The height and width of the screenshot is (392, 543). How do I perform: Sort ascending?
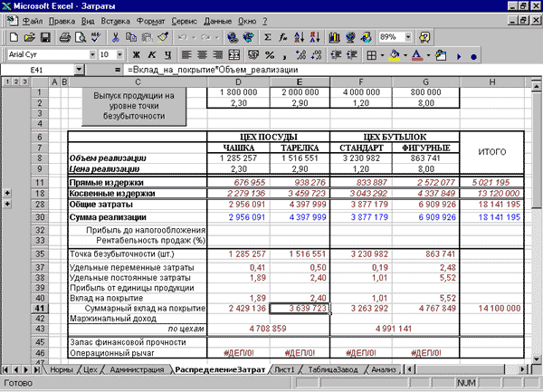(300, 37)
